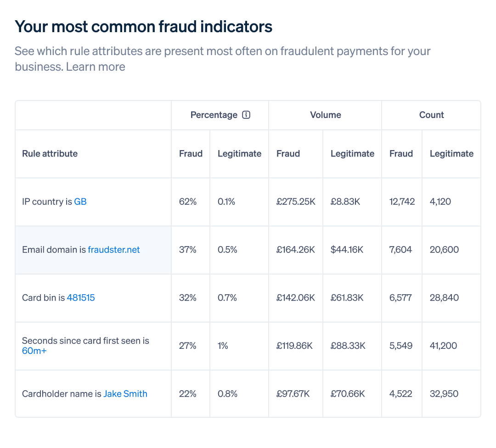Click the Count column group header

pos(431,115)
